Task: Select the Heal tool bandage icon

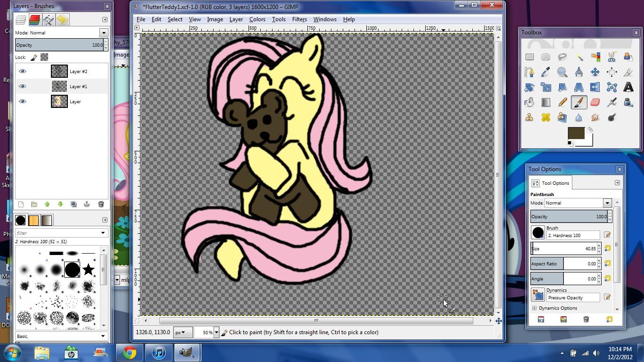Action: 545,117
